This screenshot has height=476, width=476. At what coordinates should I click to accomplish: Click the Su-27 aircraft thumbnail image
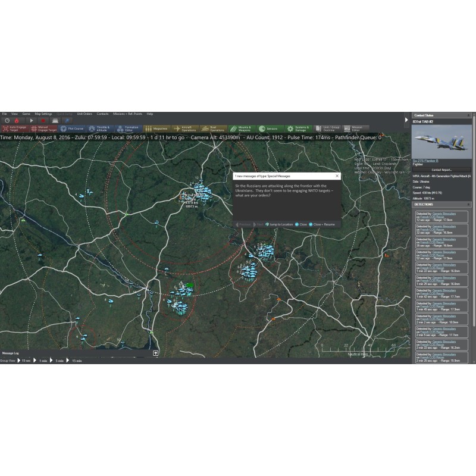(x=441, y=142)
